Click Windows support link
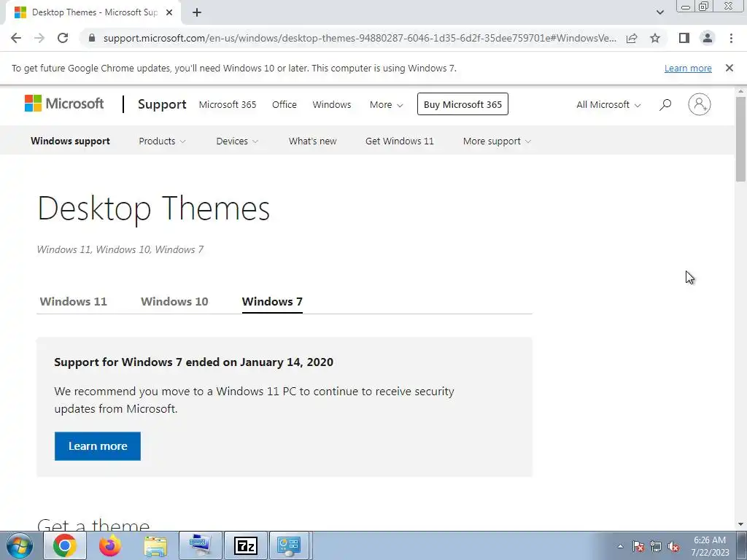 click(x=70, y=141)
